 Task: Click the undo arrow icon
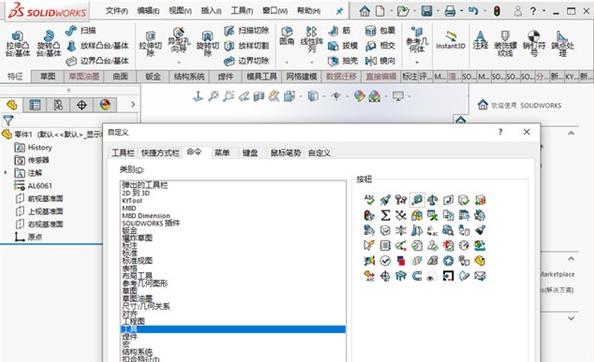coord(473,11)
